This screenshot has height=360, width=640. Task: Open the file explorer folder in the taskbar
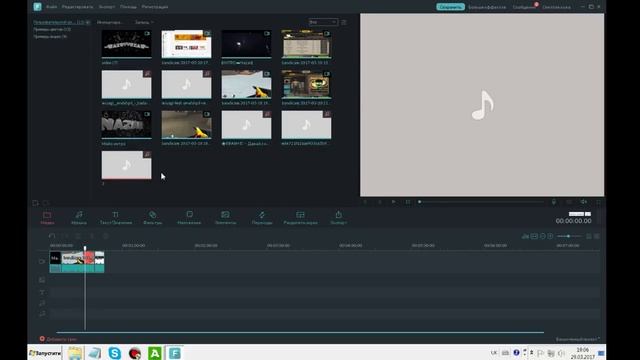pyautogui.click(x=75, y=353)
